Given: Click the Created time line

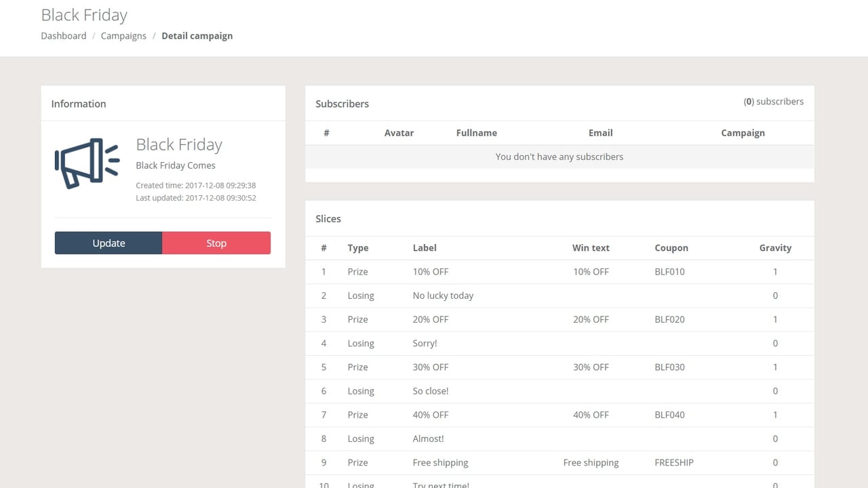Looking at the screenshot, I should pos(195,185).
